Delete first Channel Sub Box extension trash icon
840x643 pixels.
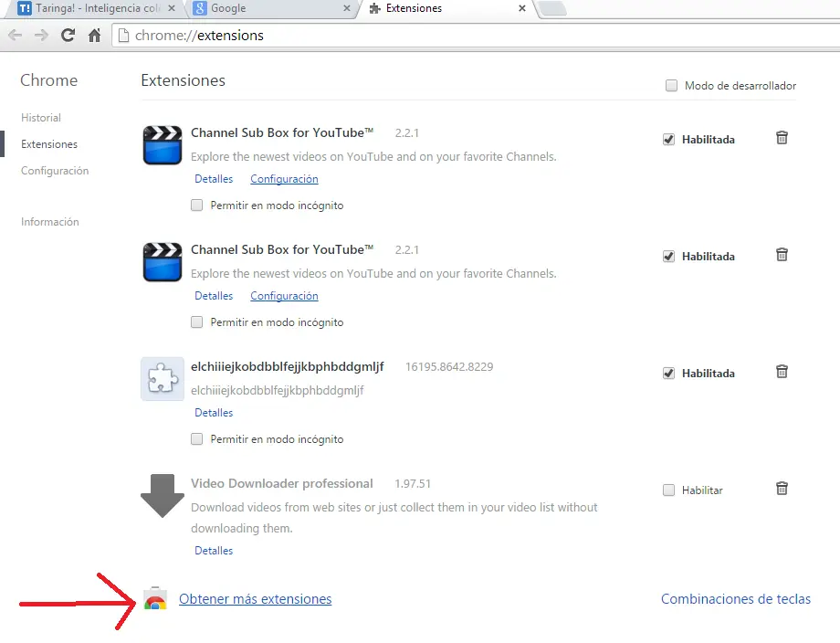click(782, 138)
